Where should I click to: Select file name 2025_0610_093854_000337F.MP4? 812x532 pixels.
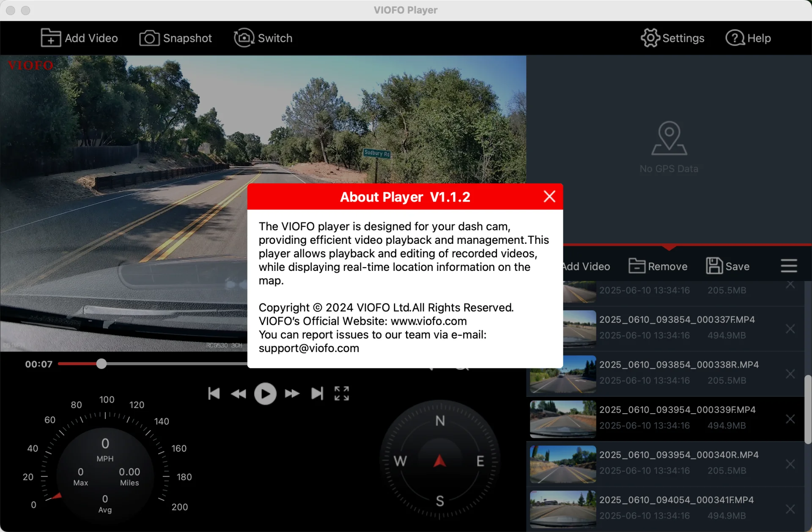(x=677, y=320)
